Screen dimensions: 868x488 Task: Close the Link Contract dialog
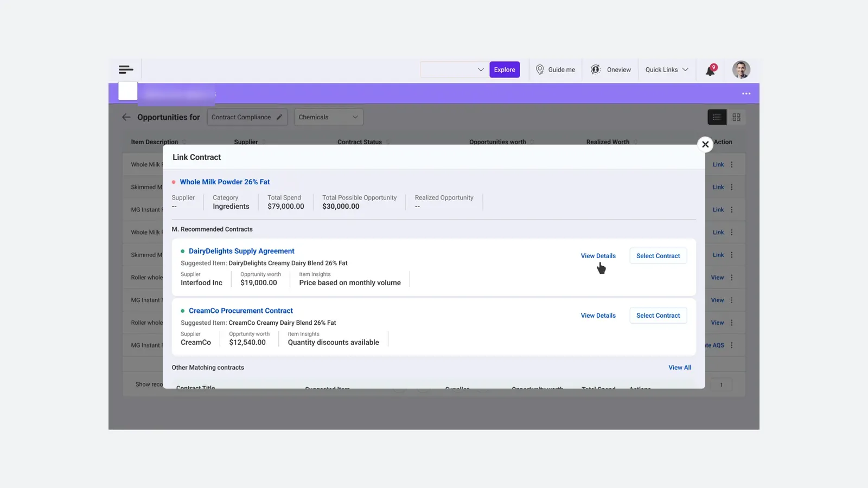pos(705,144)
